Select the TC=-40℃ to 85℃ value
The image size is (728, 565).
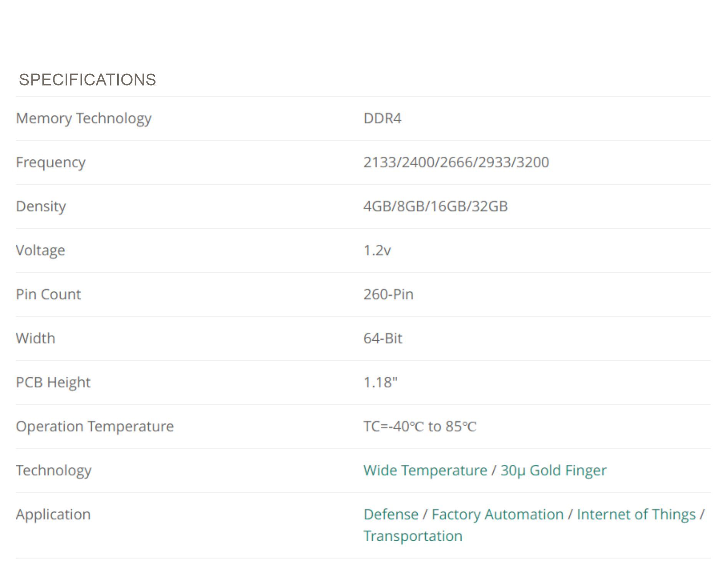point(420,427)
